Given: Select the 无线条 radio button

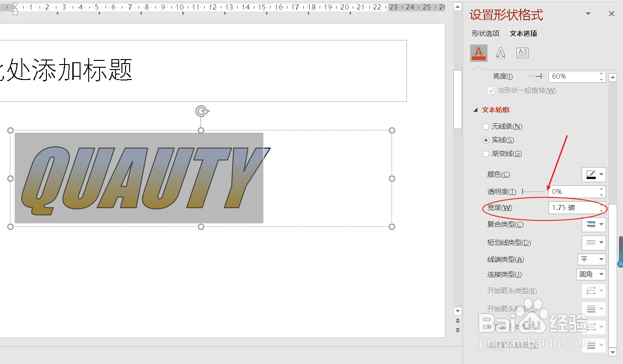Looking at the screenshot, I should coord(486,126).
